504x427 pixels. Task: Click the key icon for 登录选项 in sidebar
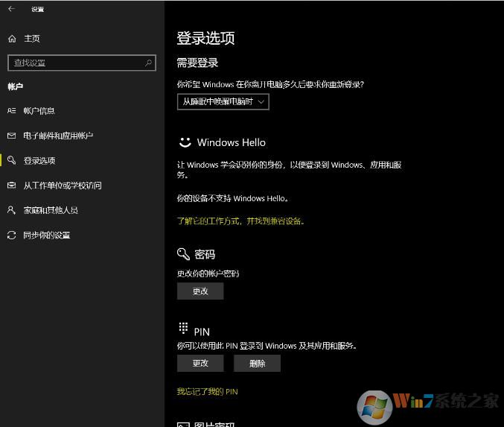coord(12,160)
